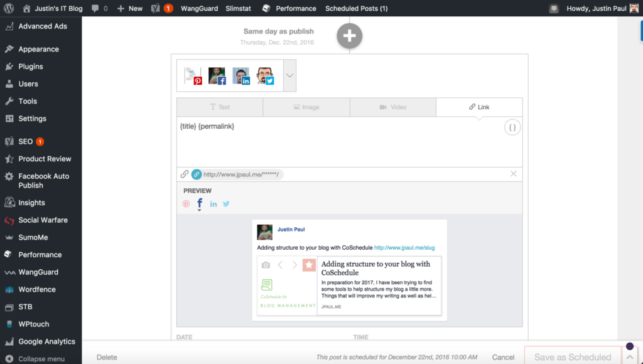643x364 pixels.
Task: Click the New content item
Action: (129, 8)
